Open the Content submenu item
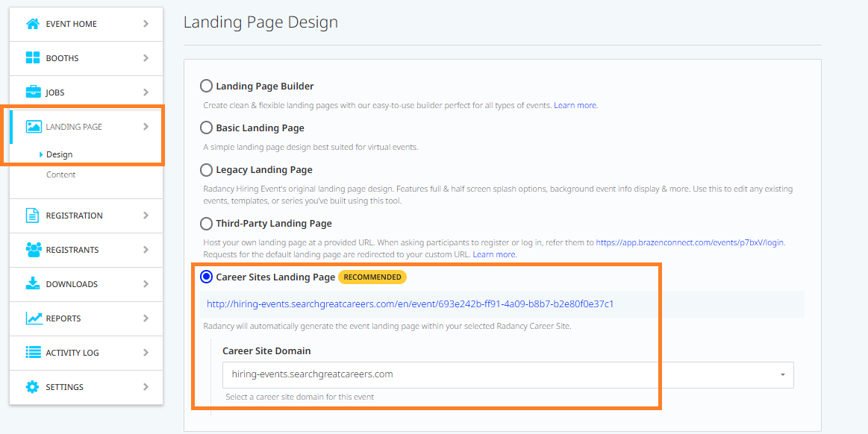This screenshot has height=434, width=868. point(60,174)
